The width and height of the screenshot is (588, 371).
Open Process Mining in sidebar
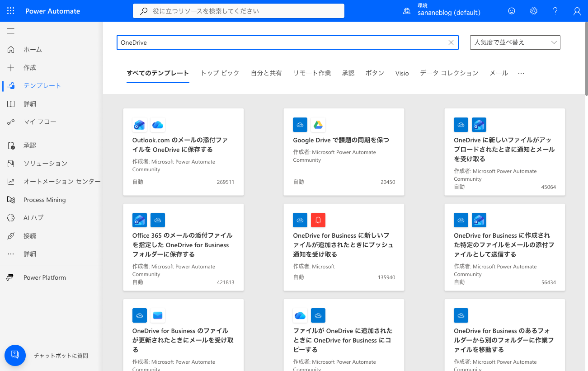(51, 200)
